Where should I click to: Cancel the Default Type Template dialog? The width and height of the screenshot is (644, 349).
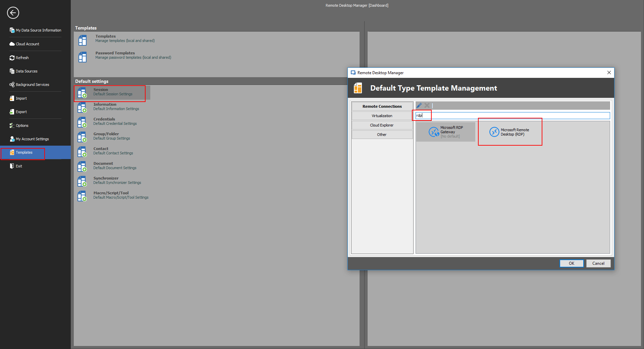point(598,263)
